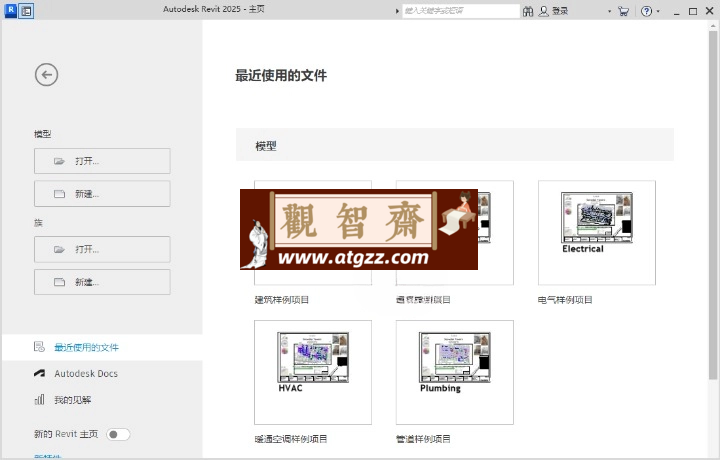Expand the dropdown arrow beside help icon

tap(658, 11)
